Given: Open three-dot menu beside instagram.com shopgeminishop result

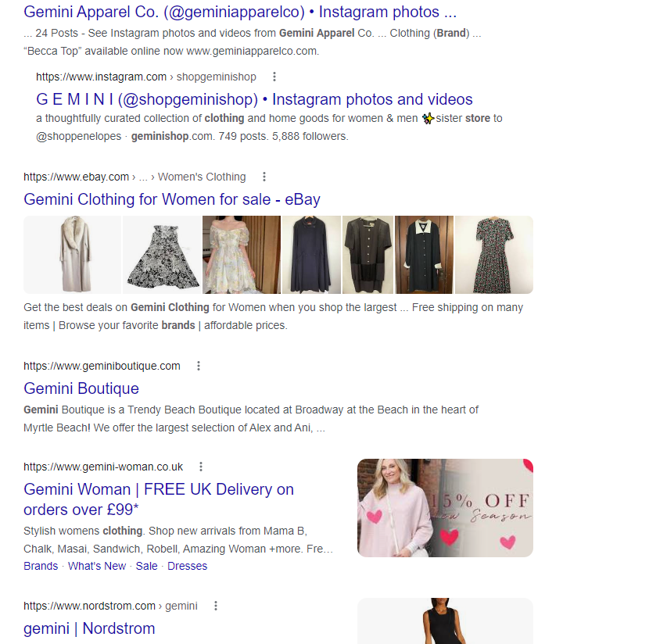Looking at the screenshot, I should click(274, 77).
